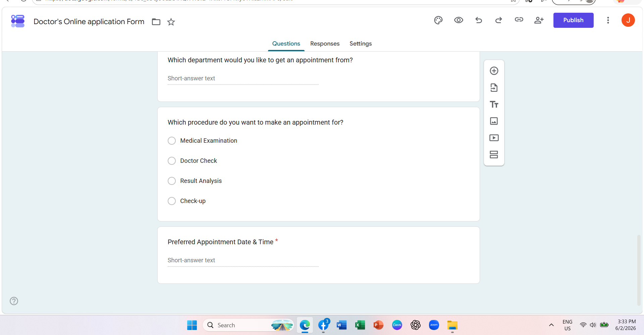
Task: Select the Check-up radio option
Action: click(x=172, y=201)
